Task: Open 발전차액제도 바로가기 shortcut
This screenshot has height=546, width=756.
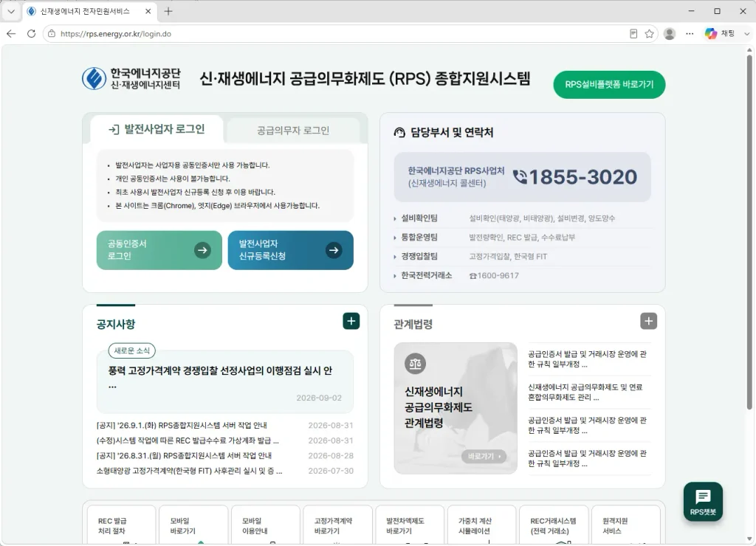Action: (409, 525)
